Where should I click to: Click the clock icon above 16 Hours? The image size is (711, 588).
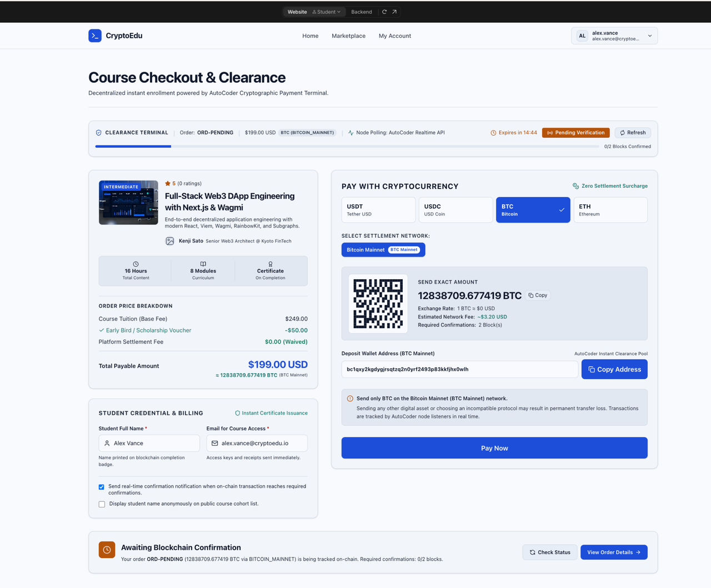coord(136,264)
